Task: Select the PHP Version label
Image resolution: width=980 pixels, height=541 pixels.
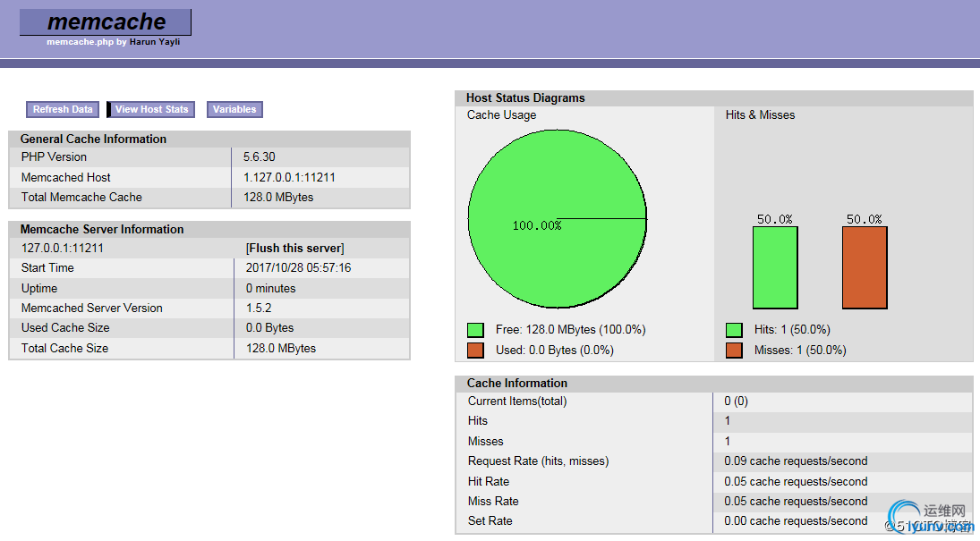Action: tap(54, 156)
